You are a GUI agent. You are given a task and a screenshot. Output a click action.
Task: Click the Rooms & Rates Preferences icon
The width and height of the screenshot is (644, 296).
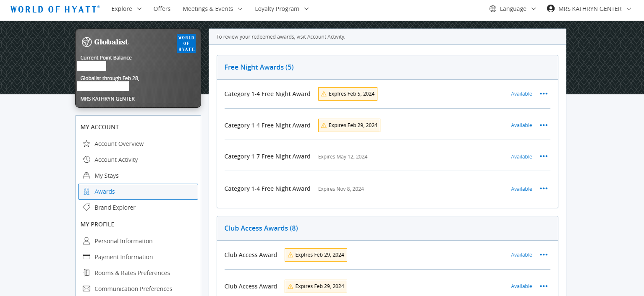coord(86,273)
